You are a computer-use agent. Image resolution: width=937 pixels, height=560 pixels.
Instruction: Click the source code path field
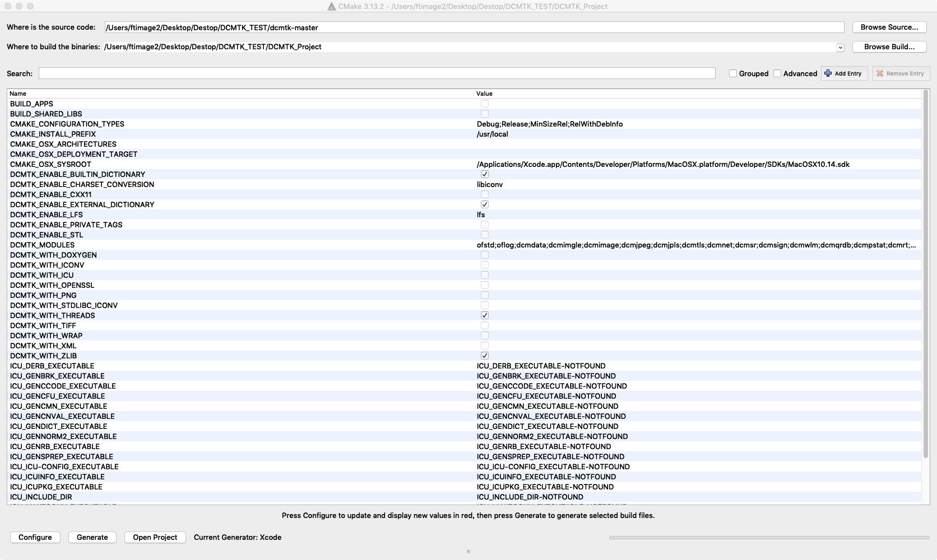coord(474,27)
